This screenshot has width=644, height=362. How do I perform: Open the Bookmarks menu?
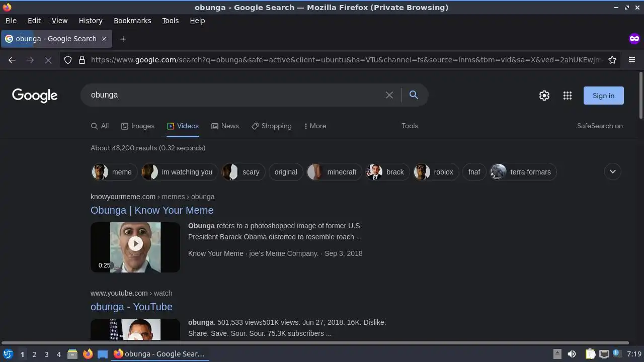click(x=132, y=21)
